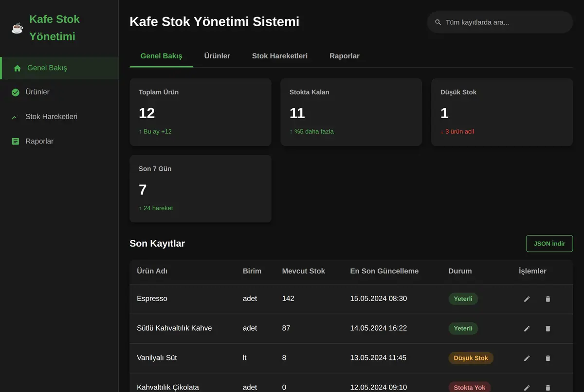
Task: Click the Durum column header
Action: click(x=460, y=271)
